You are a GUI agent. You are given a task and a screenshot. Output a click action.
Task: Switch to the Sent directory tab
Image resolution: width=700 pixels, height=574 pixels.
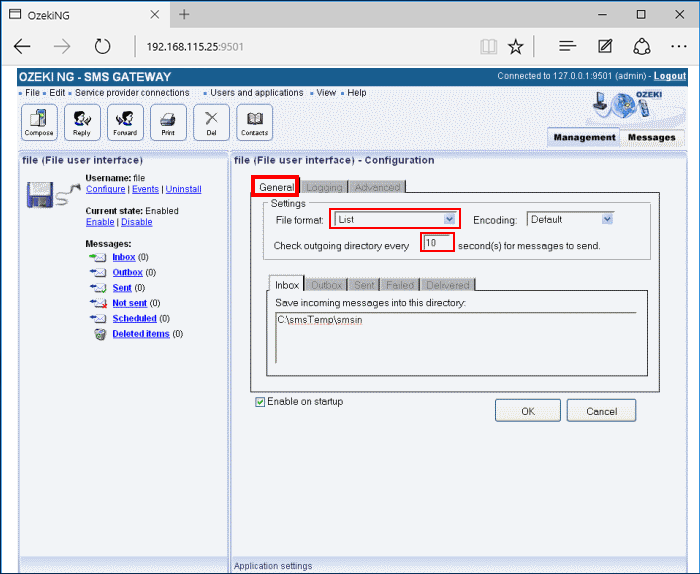364,285
